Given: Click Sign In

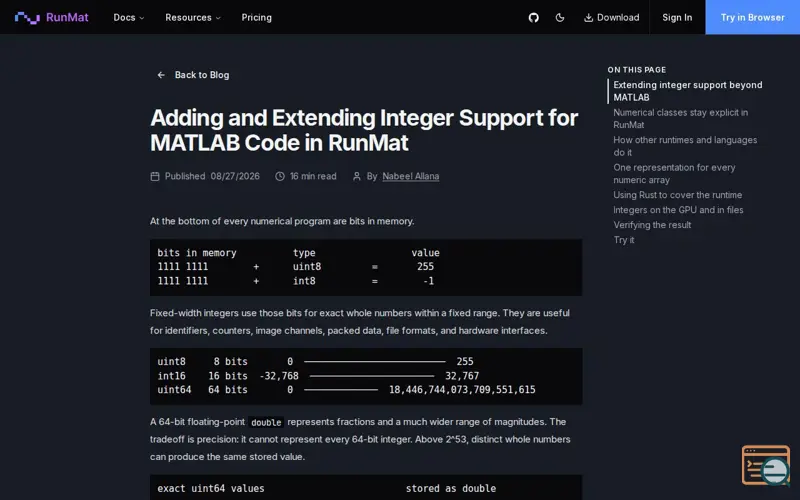Looking at the screenshot, I should click(677, 17).
